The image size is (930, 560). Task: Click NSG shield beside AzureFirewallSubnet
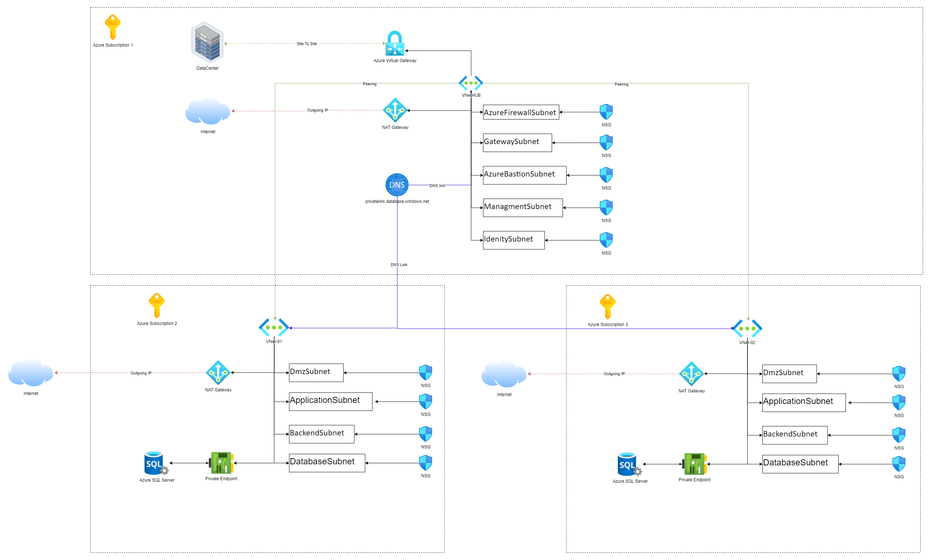(x=606, y=112)
